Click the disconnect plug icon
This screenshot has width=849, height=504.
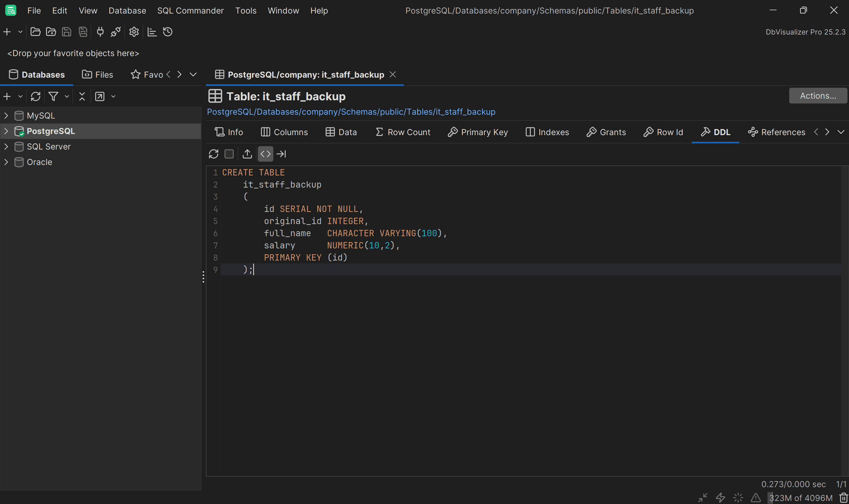[116, 32]
